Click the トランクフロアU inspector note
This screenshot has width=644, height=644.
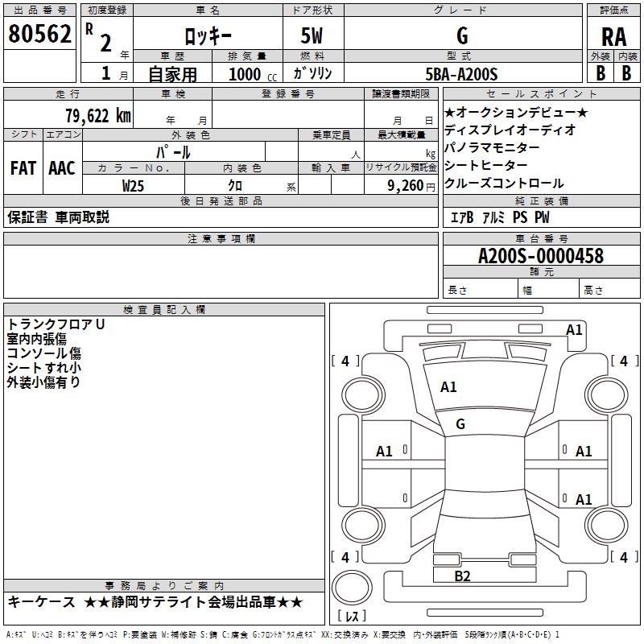click(x=56, y=324)
